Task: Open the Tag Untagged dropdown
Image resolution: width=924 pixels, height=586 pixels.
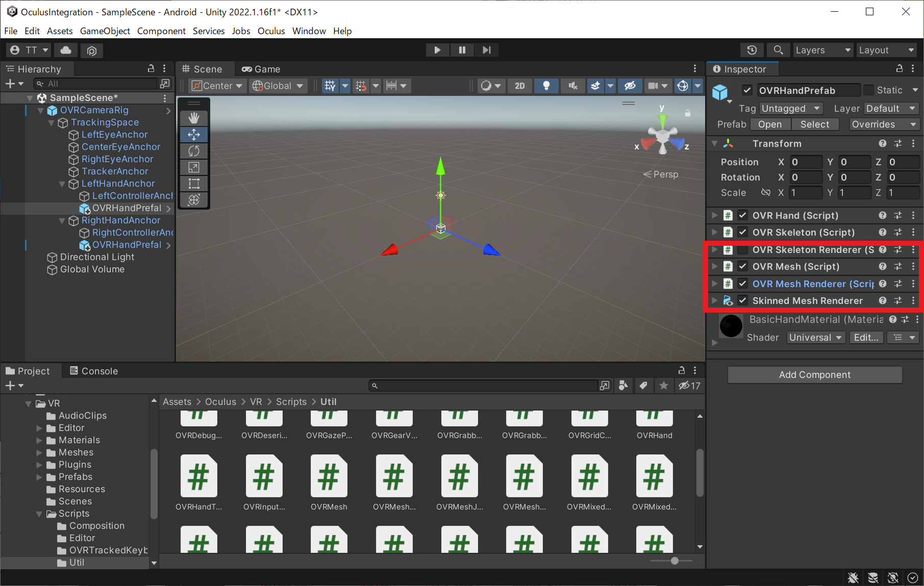Action: (791, 109)
